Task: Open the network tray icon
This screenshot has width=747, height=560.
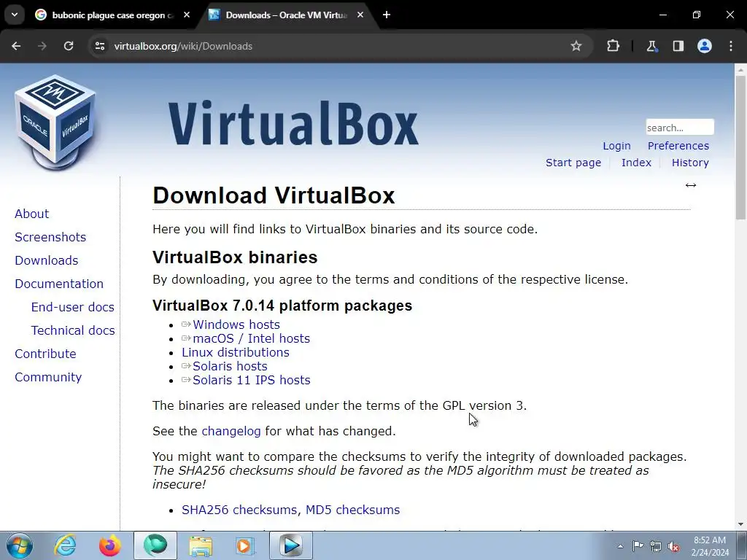Action: pos(656,546)
